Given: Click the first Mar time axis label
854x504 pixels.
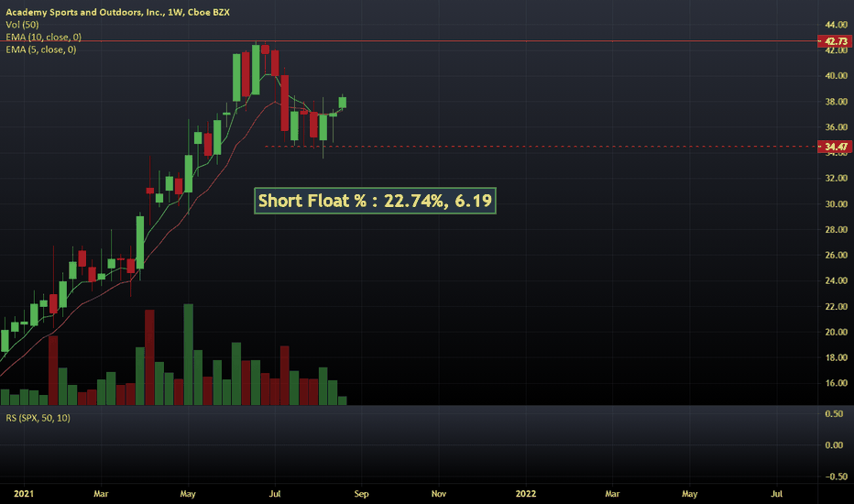Looking at the screenshot, I should point(101,494).
